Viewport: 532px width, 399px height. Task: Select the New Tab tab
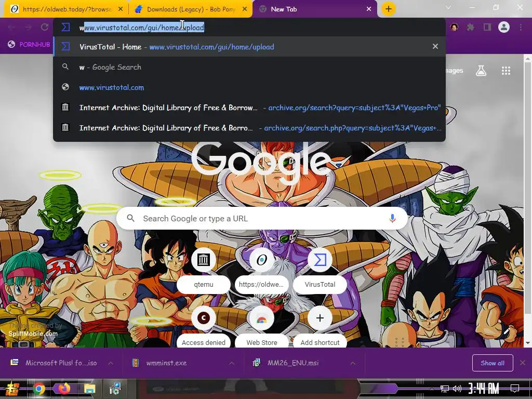click(314, 9)
